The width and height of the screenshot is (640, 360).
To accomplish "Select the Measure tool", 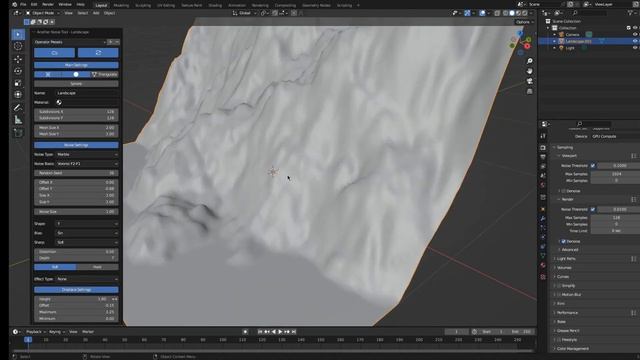I will click(x=18, y=120).
